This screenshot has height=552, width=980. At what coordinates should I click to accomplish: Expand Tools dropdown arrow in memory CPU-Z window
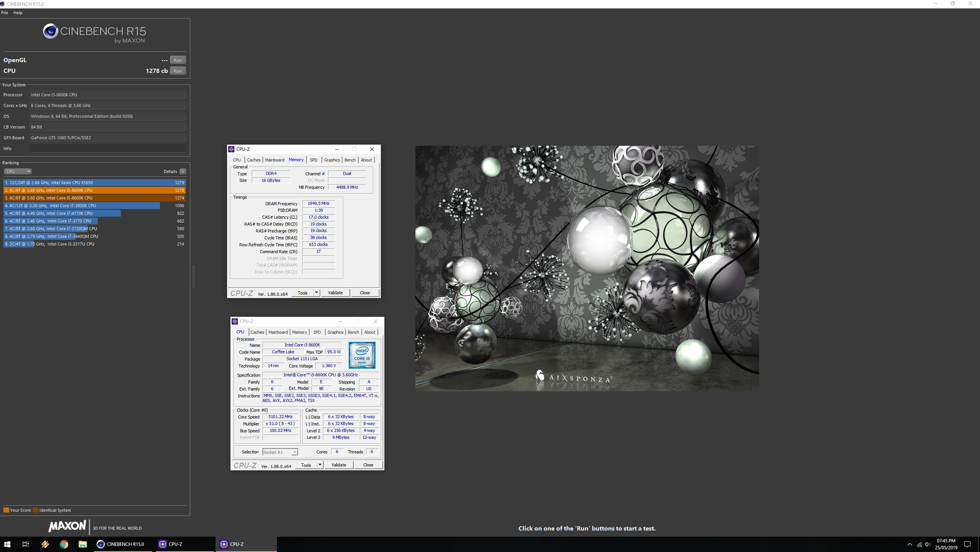click(x=316, y=293)
